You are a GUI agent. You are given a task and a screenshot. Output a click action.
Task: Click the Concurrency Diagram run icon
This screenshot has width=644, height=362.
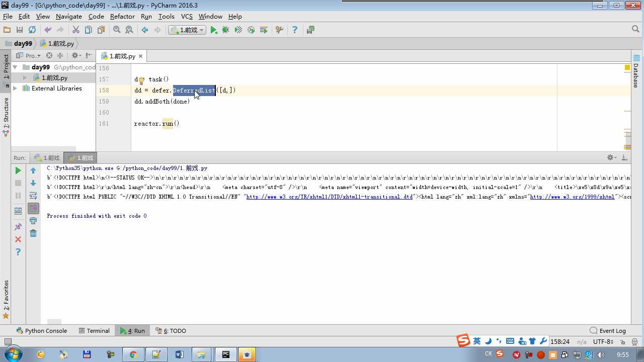tap(264, 30)
